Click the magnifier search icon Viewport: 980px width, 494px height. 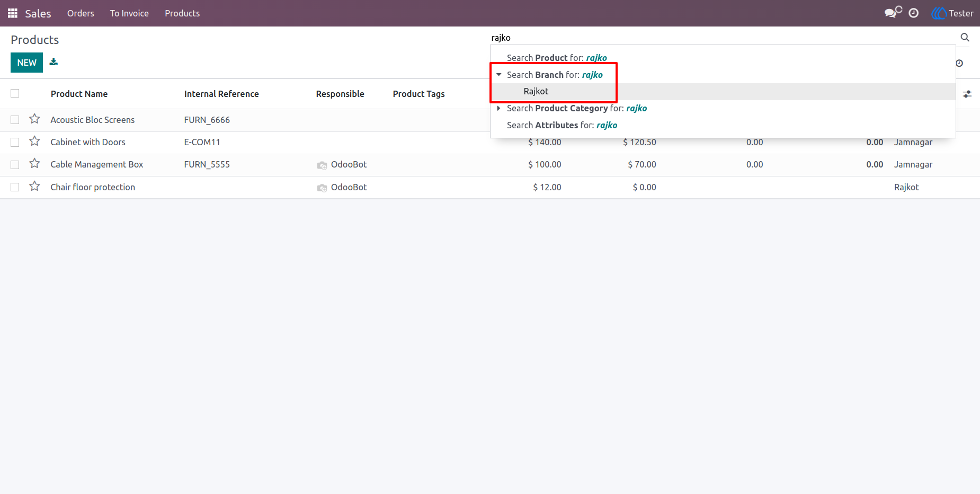coord(965,37)
